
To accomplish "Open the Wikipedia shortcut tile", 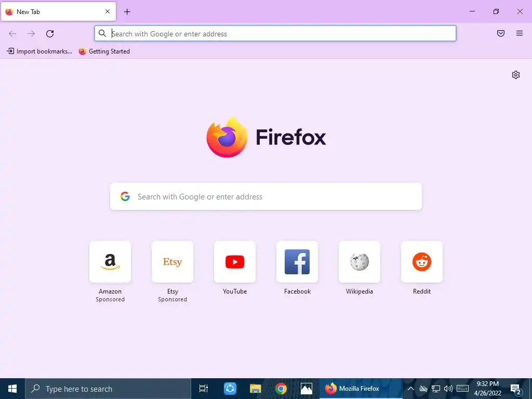I will click(x=360, y=262).
